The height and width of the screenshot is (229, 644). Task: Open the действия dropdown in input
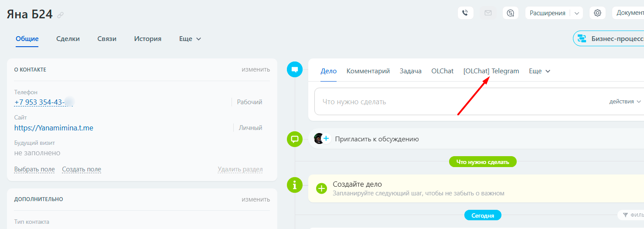pyautogui.click(x=625, y=102)
